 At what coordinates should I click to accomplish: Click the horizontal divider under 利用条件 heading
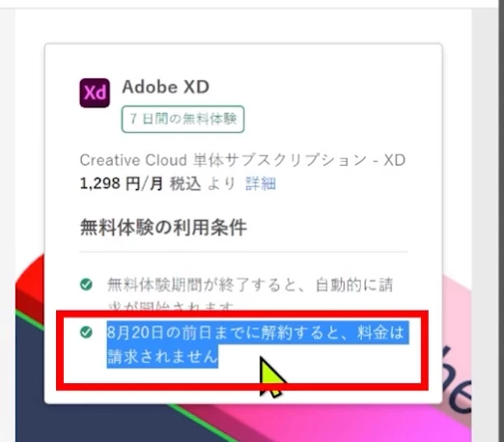(243, 252)
